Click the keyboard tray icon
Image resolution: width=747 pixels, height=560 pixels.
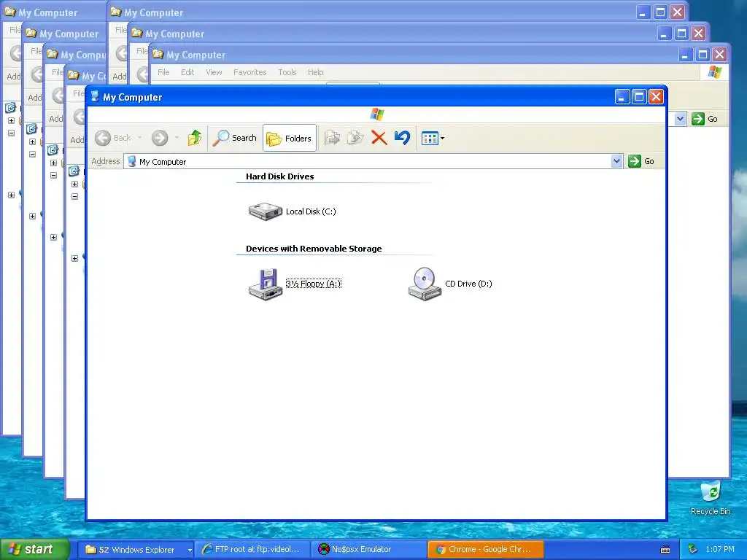pyautogui.click(x=665, y=550)
